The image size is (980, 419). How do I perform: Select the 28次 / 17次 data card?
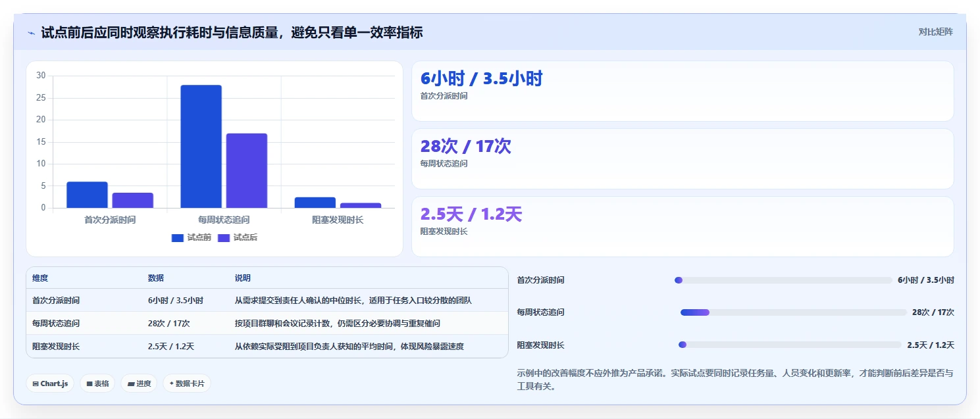683,159
